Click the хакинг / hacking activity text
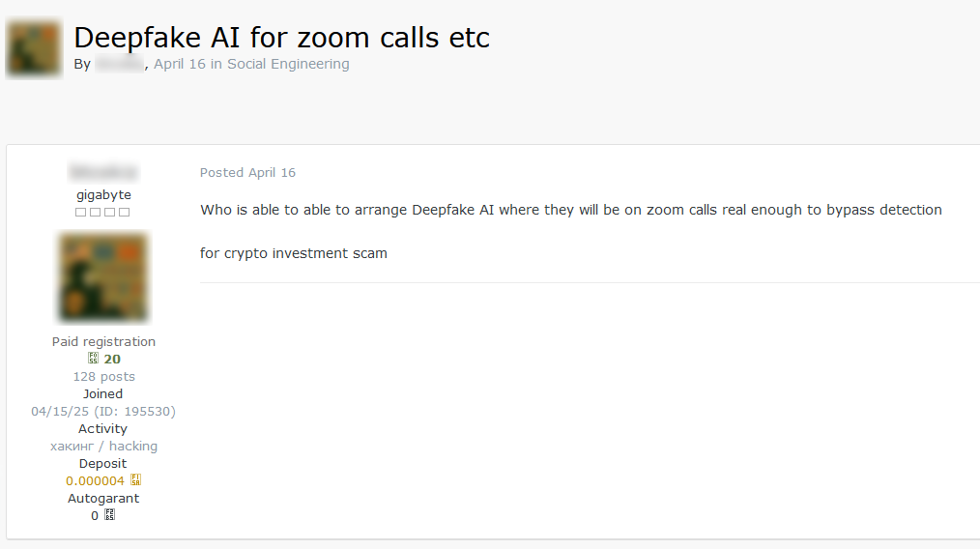This screenshot has height=549, width=980. point(103,446)
